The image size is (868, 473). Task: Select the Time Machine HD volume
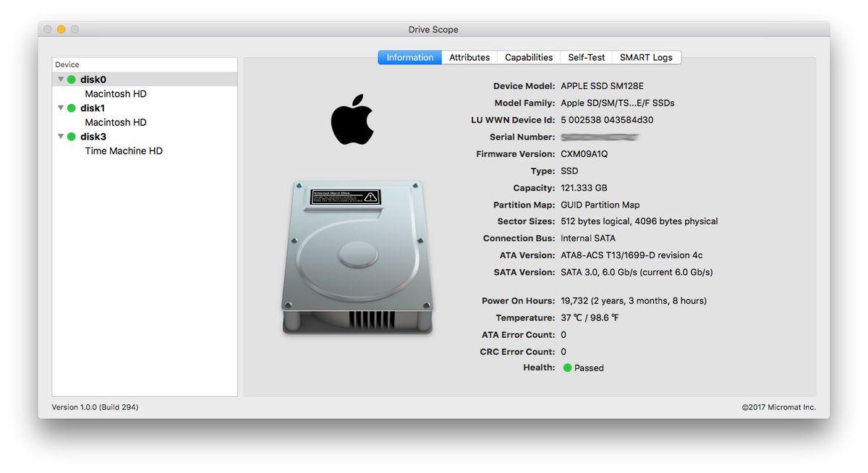pyautogui.click(x=124, y=151)
